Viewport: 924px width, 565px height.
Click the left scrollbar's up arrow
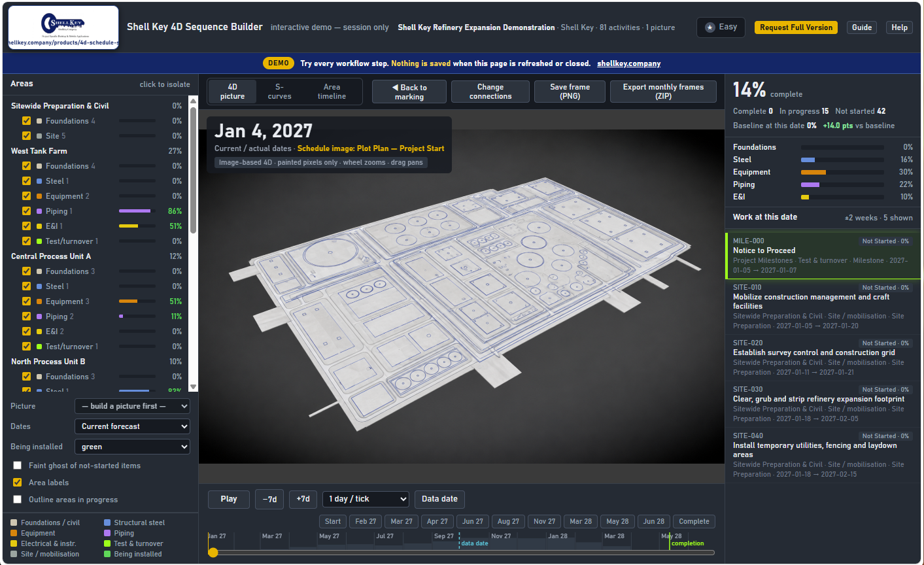(x=193, y=101)
